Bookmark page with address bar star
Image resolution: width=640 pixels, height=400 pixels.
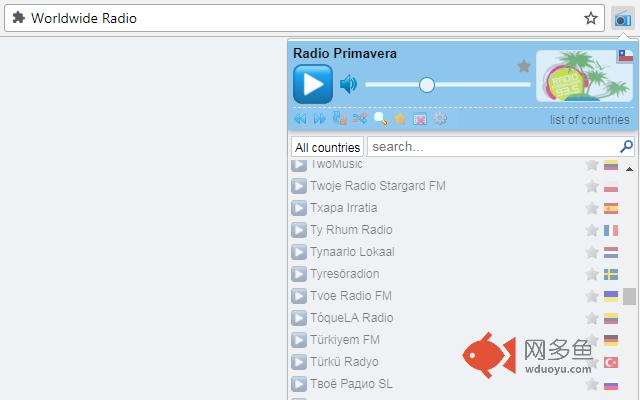point(591,18)
